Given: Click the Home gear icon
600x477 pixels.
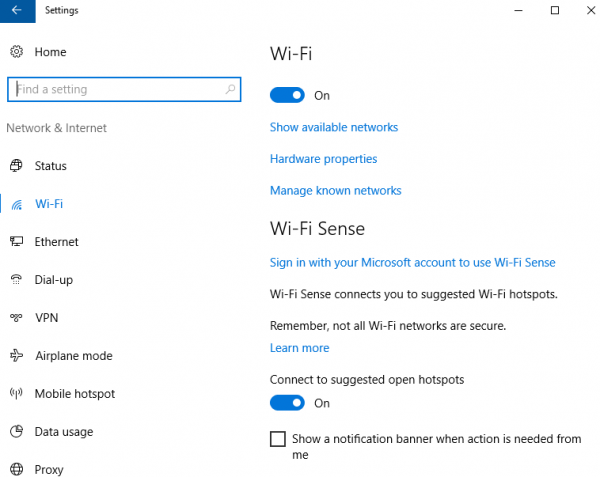Looking at the screenshot, I should 16,52.
